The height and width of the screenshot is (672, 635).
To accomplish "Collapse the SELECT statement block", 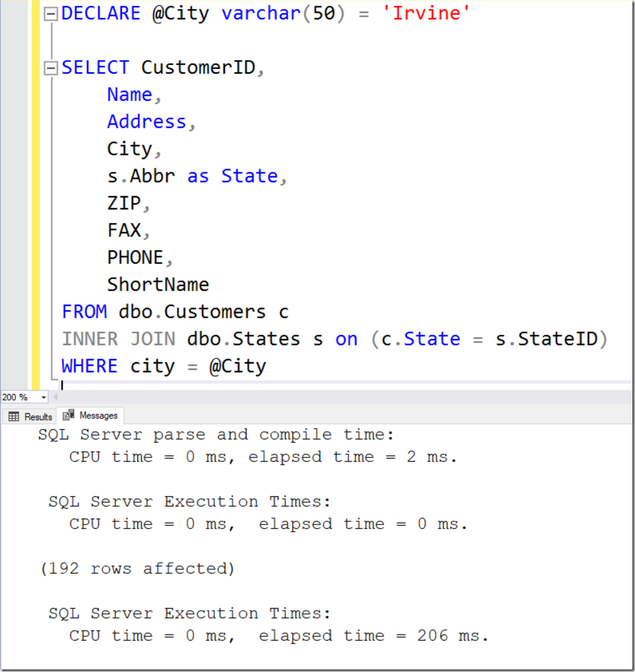I will click(50, 68).
